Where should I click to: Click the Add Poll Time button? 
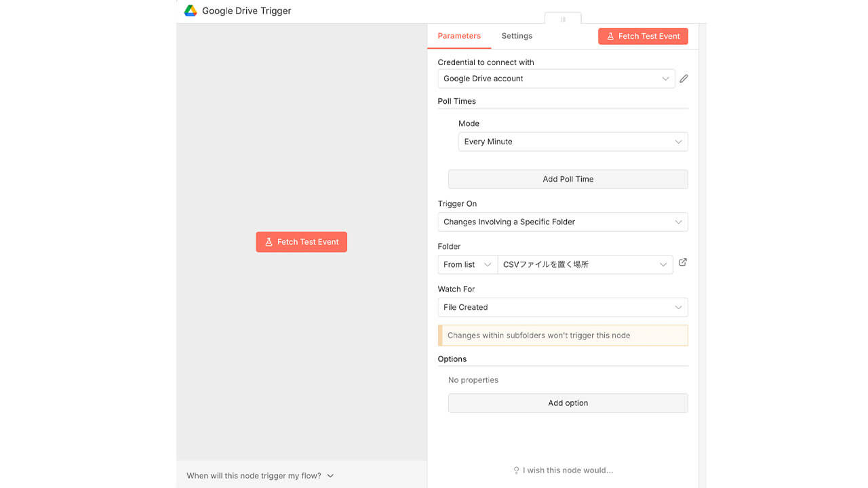[568, 179]
